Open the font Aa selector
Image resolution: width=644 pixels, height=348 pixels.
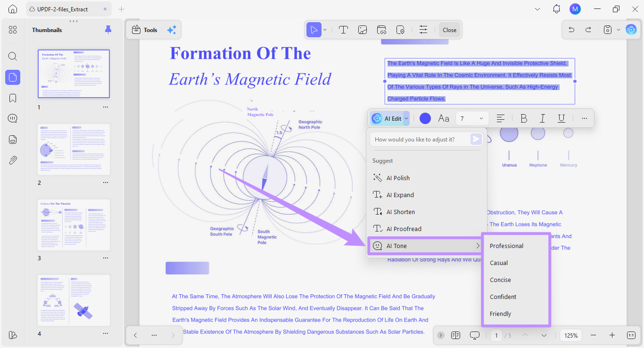click(x=444, y=118)
